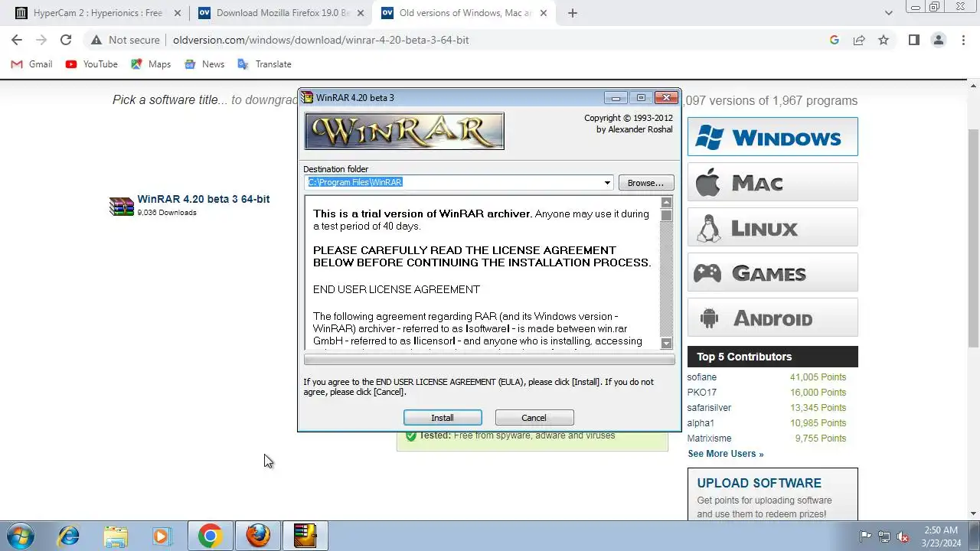Image resolution: width=980 pixels, height=551 pixels.
Task: Go back in browser history
Action: coord(17,40)
